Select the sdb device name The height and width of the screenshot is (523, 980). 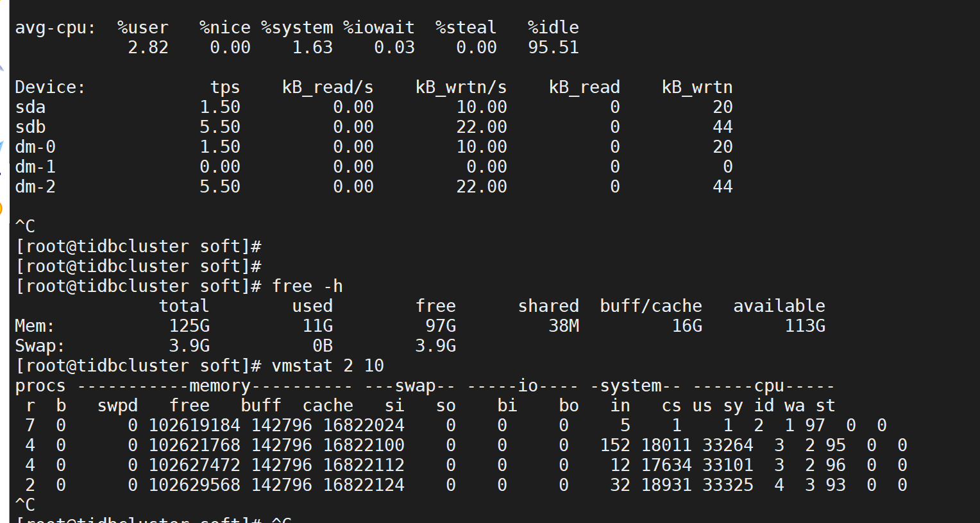[x=30, y=127]
